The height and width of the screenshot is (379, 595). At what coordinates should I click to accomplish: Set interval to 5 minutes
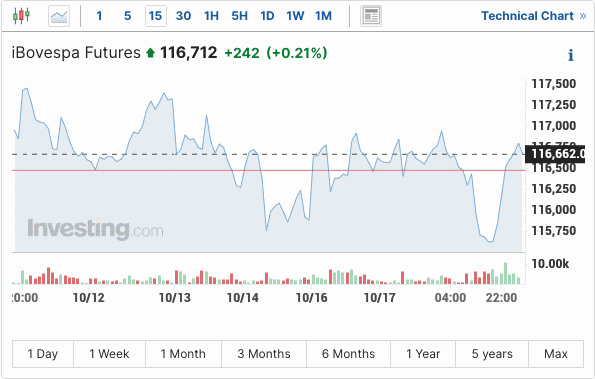coord(128,16)
